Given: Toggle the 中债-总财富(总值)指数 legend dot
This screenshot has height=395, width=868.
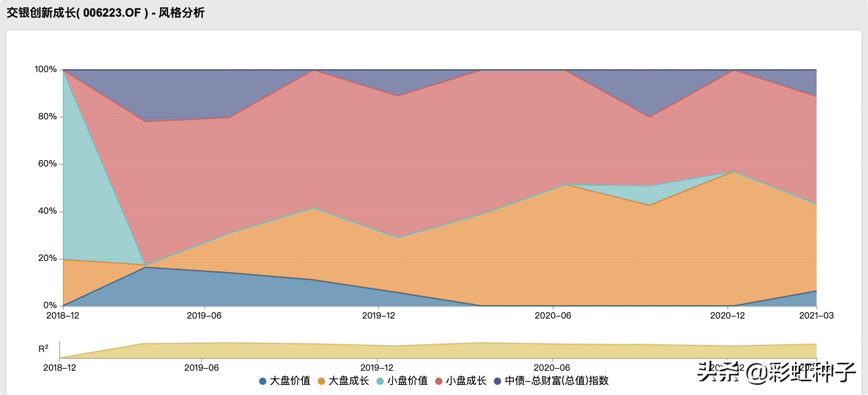Looking at the screenshot, I should (497, 381).
